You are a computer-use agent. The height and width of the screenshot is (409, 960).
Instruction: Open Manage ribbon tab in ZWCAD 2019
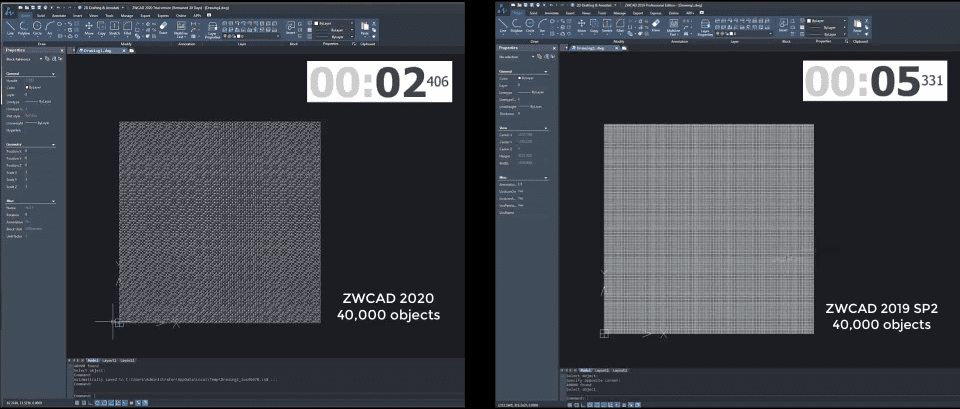pyautogui.click(x=620, y=13)
